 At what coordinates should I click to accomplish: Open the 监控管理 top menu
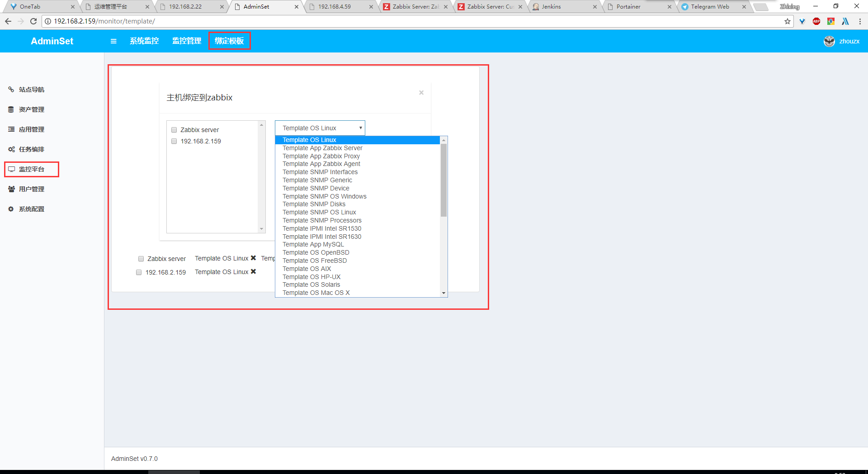(x=187, y=41)
